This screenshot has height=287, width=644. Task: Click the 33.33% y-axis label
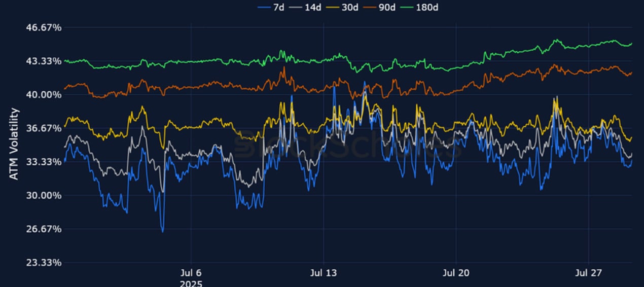(x=44, y=162)
